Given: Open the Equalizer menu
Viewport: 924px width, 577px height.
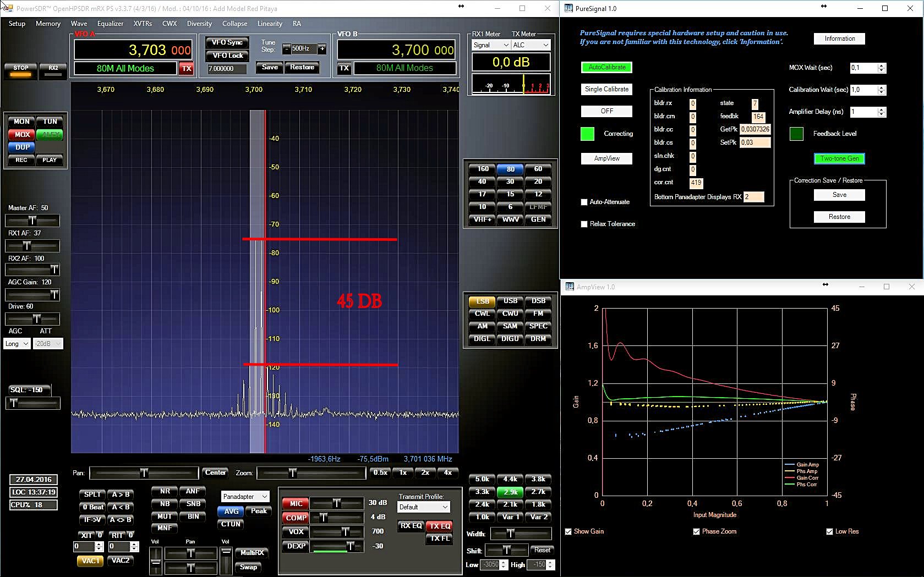Looking at the screenshot, I should coord(110,24).
